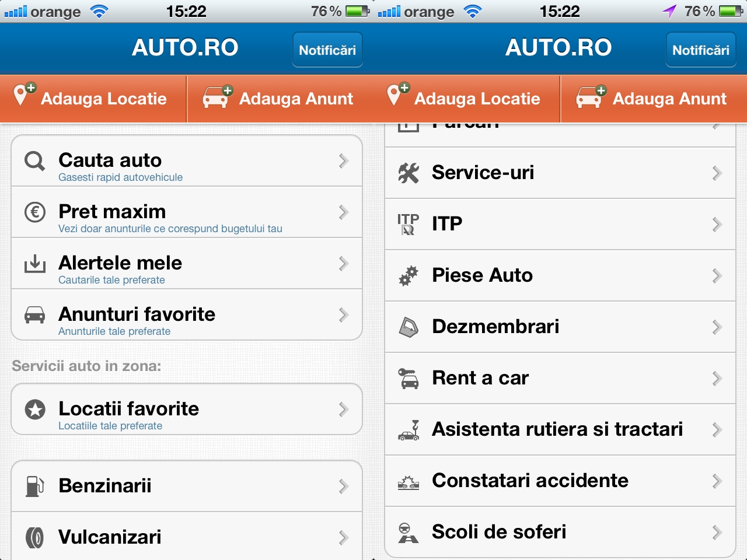747x560 pixels.
Task: Tap the magnifier icon beside Cauta auto
Action: point(34,161)
